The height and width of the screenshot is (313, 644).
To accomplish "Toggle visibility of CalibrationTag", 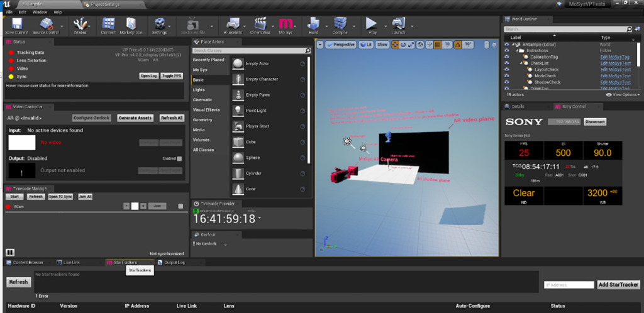I will pos(506,57).
